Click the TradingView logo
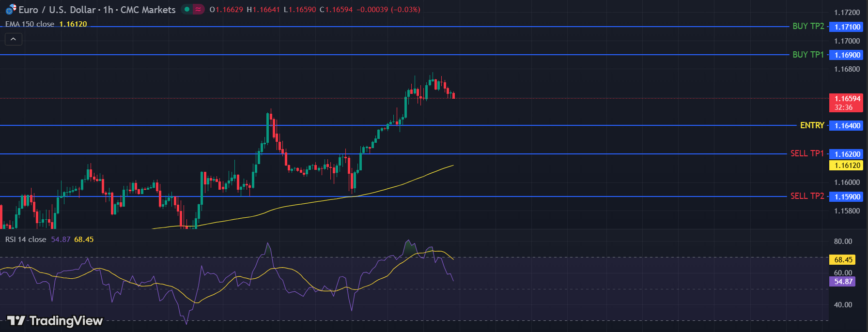Viewport: 868px width, 332px height. click(x=55, y=320)
